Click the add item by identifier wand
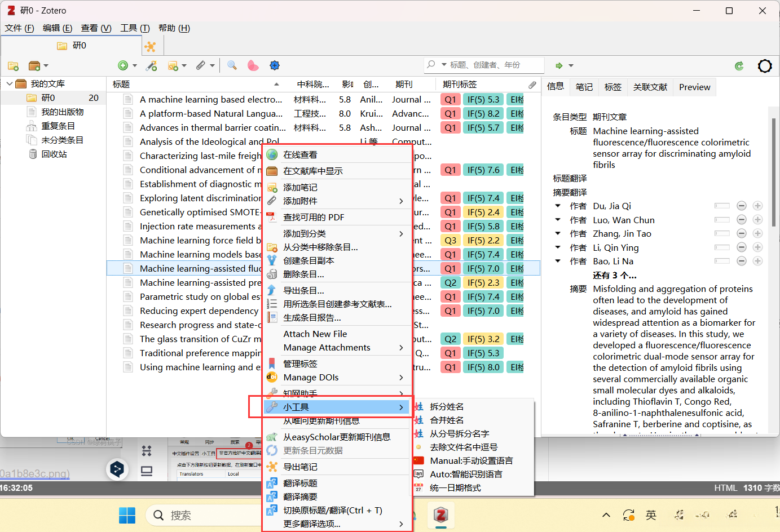 click(151, 66)
